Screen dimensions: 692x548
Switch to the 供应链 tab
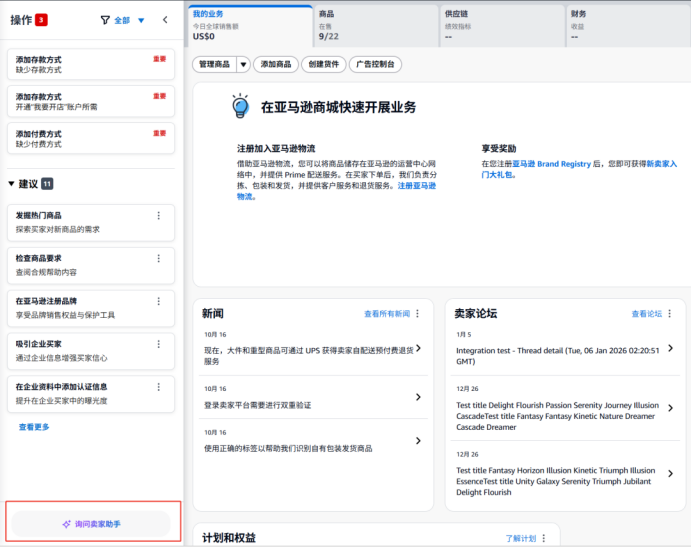coord(503,26)
